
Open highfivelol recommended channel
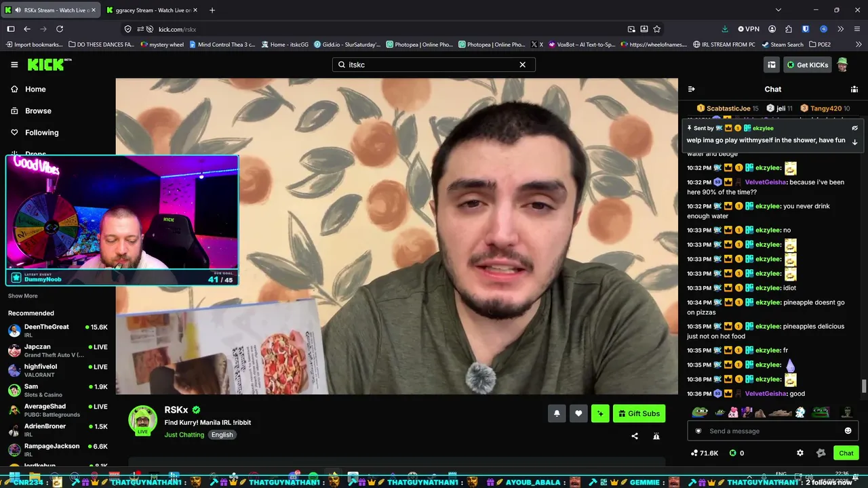58,370
